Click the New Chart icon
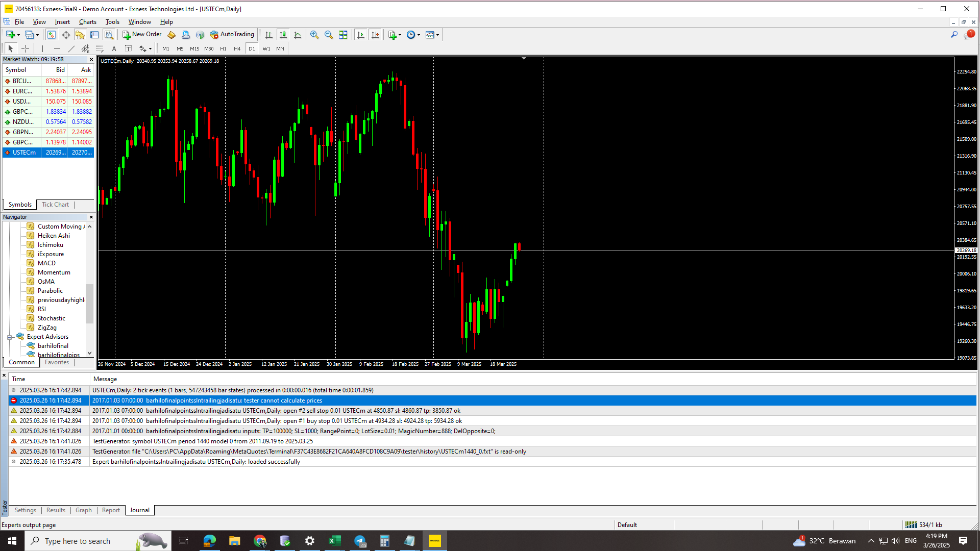 point(10,35)
